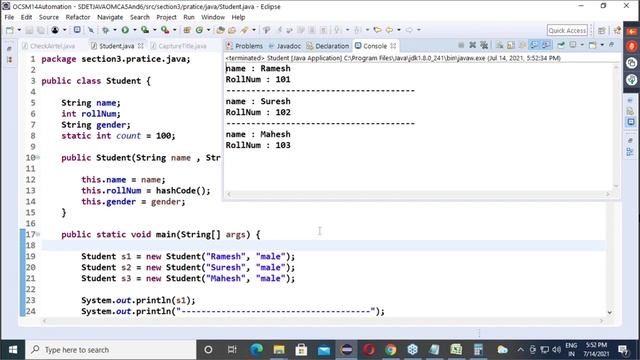Toggle Show Console on Standard Out change
This screenshot has width=640, height=360.
[x=534, y=45]
